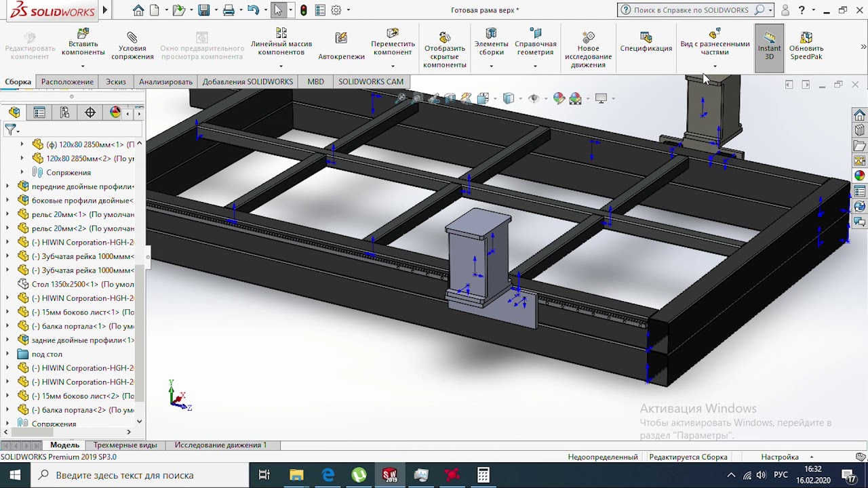Image resolution: width=868 pixels, height=488 pixels.
Task: Click the Specification (Спецификация) icon
Action: [646, 37]
